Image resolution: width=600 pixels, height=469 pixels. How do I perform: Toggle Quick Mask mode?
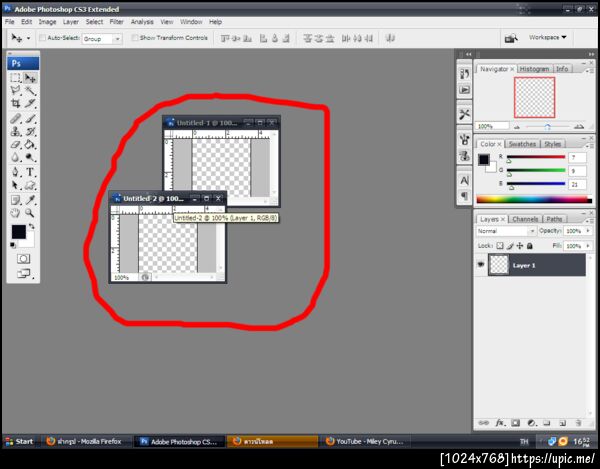point(23,259)
